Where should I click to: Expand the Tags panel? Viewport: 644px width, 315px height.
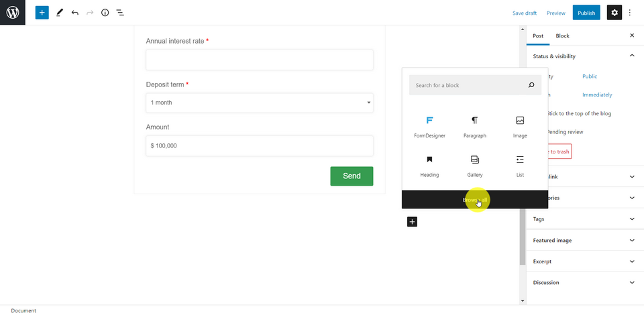click(584, 219)
